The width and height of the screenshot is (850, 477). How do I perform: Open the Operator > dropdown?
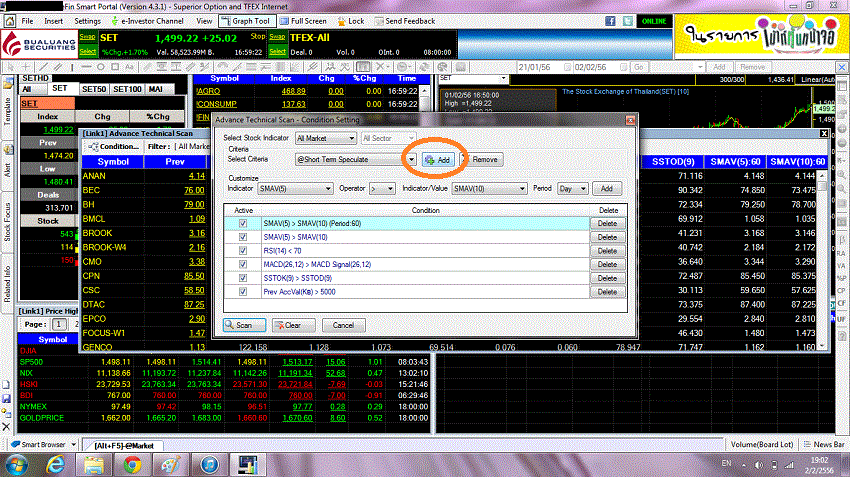pyautogui.click(x=382, y=189)
